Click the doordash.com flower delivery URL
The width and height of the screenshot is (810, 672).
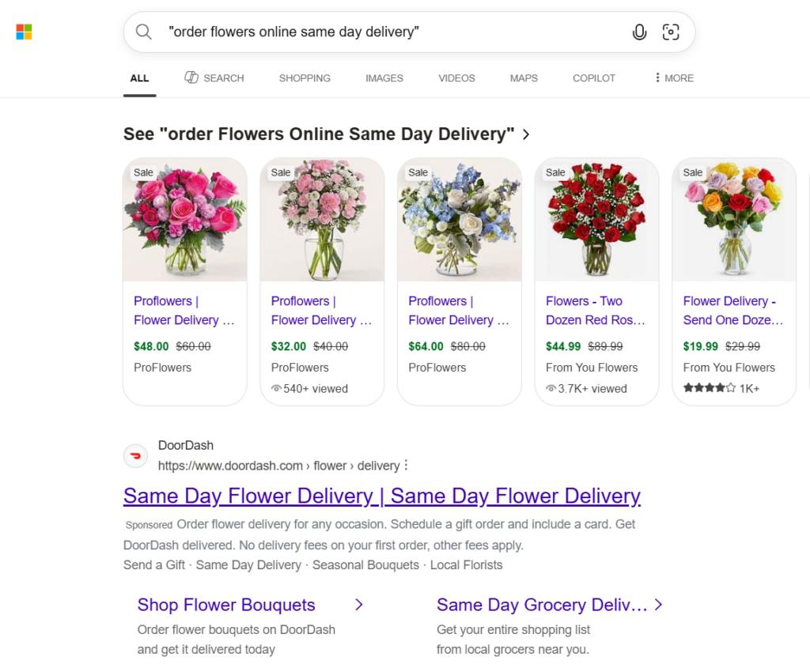pyautogui.click(x=279, y=466)
